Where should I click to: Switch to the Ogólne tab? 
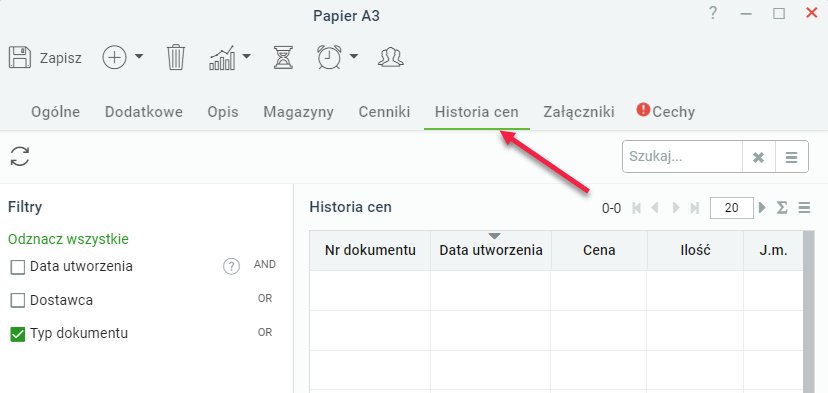click(x=55, y=112)
